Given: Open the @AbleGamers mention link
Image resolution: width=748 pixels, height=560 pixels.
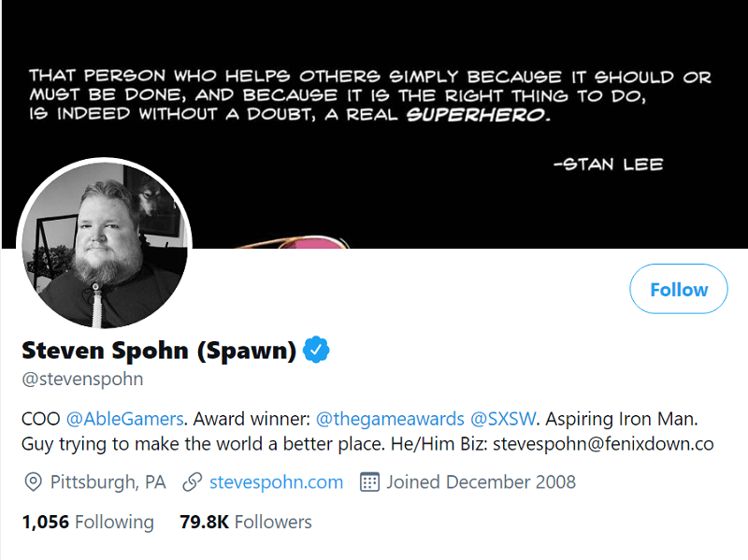Looking at the screenshot, I should point(124,419).
